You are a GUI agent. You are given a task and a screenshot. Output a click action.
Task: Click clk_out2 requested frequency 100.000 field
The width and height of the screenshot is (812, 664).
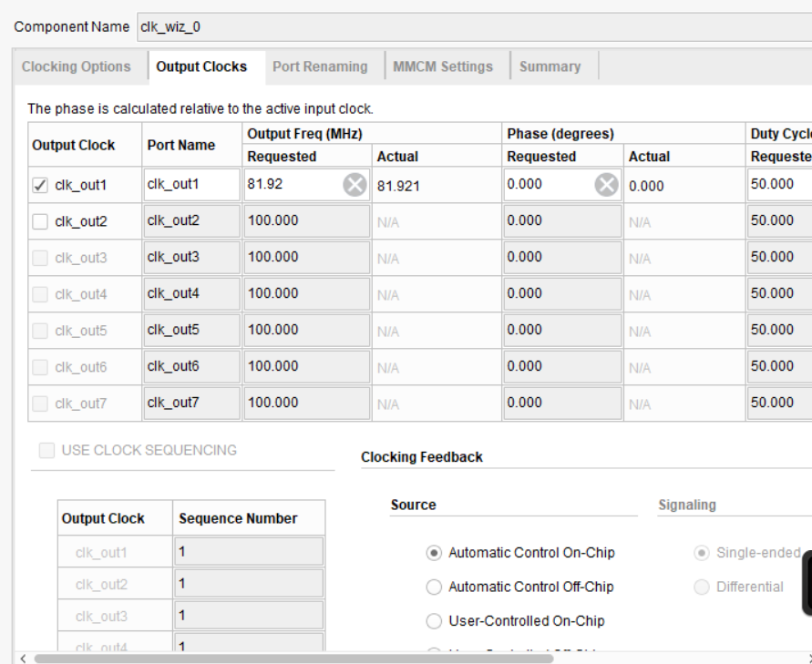click(306, 221)
